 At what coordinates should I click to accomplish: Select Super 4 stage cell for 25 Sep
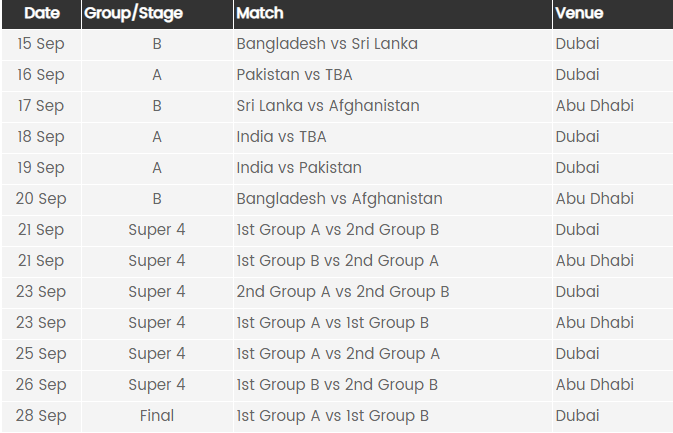click(x=157, y=354)
